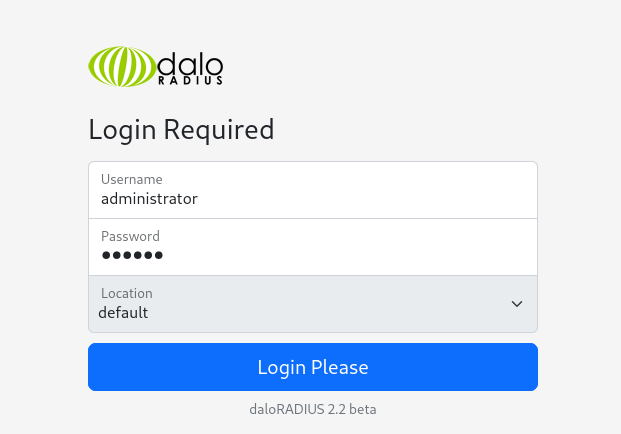
Task: Click the "Username" floating label
Action: click(131, 179)
